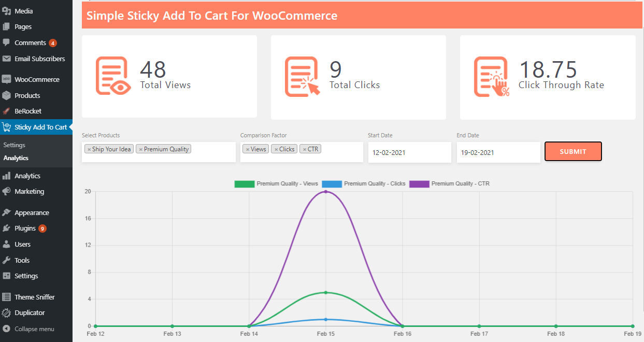Click the Duplicator gear icon

6,312
